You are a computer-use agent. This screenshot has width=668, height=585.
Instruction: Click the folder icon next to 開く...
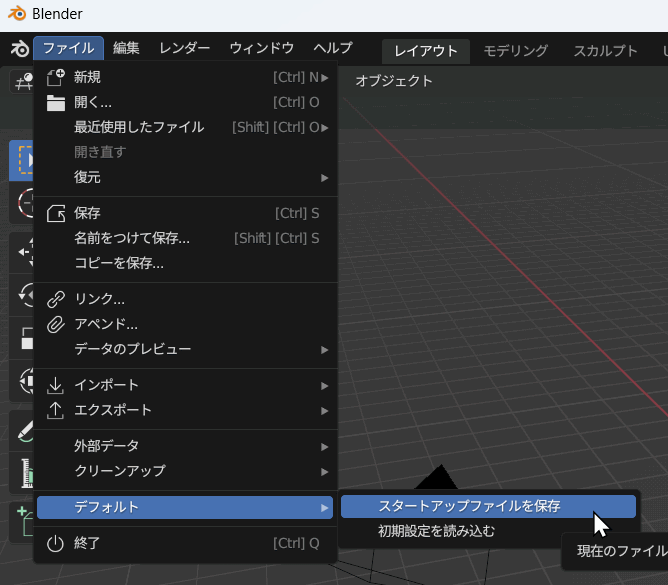click(56, 103)
